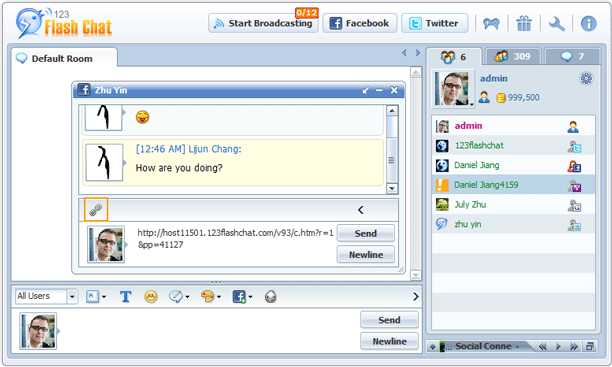Click the main chat scrollbar down arrow
Image resolution: width=612 pixels, height=367 pixels.
point(416,275)
